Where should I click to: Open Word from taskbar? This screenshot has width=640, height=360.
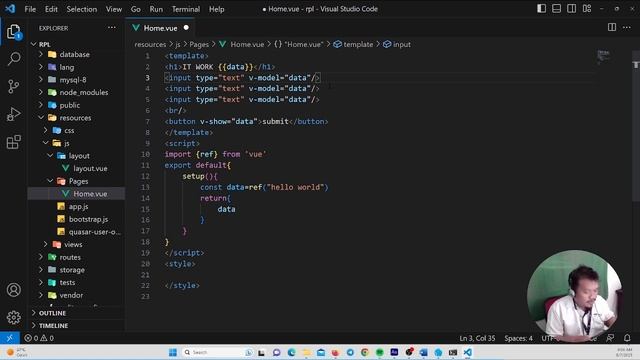(x=423, y=352)
